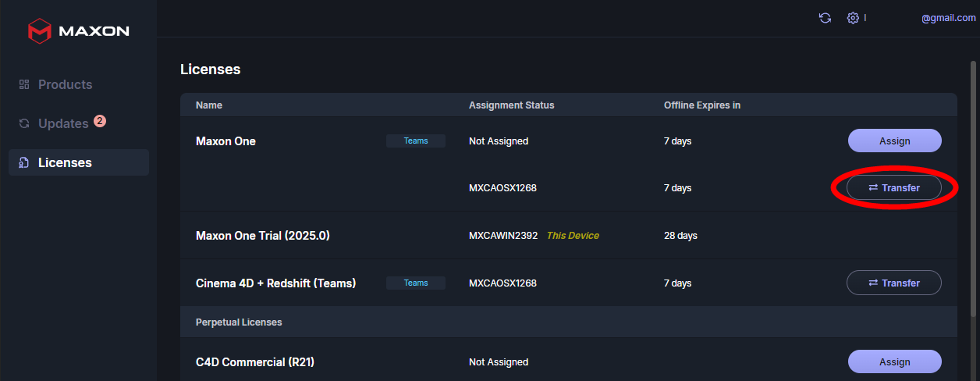Click the Offline Expires in column header
Image resolution: width=980 pixels, height=381 pixels.
pyautogui.click(x=701, y=105)
